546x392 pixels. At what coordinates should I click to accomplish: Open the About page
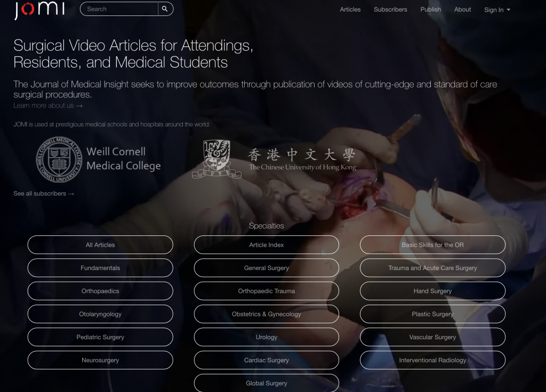pyautogui.click(x=462, y=10)
